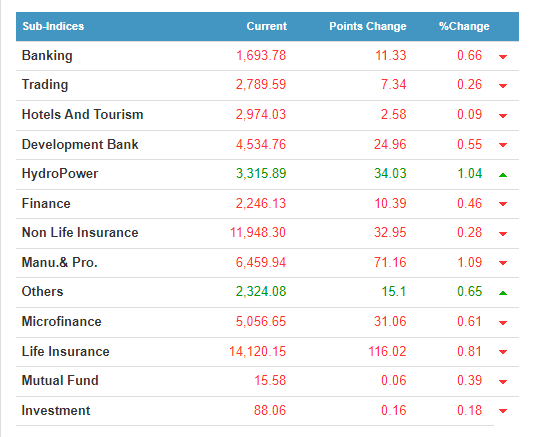The width and height of the screenshot is (533, 437).
Task: Click the red arrow in Trading row
Action: tap(503, 86)
